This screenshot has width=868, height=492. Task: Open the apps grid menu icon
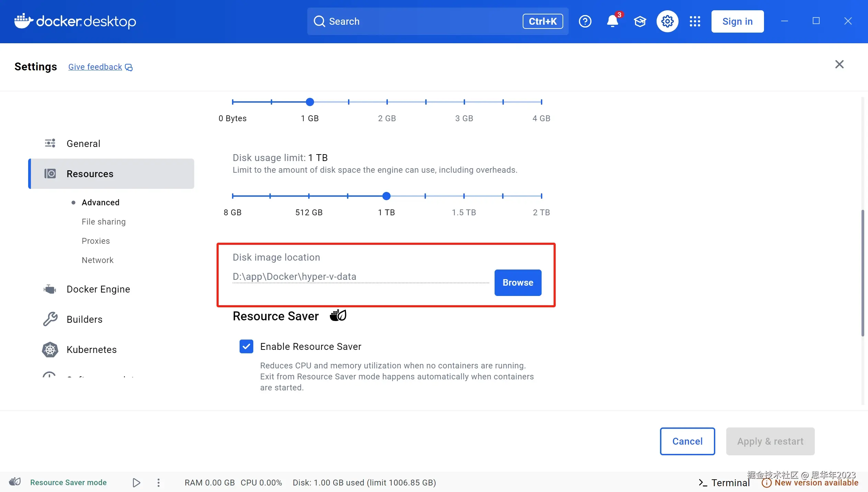click(695, 21)
